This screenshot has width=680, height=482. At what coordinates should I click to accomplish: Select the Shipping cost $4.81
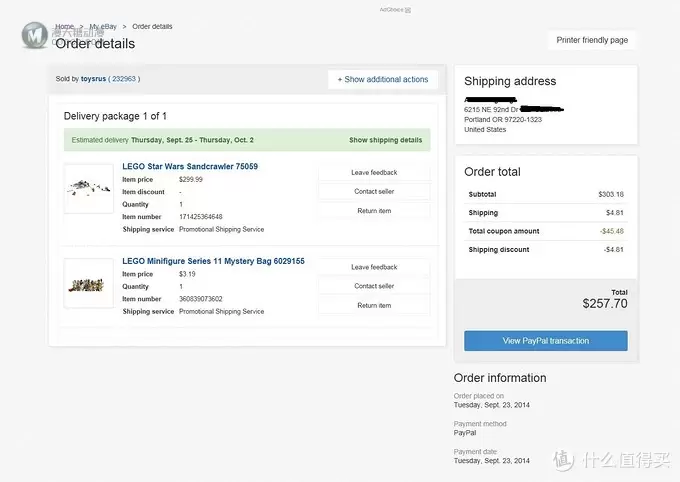[615, 213]
